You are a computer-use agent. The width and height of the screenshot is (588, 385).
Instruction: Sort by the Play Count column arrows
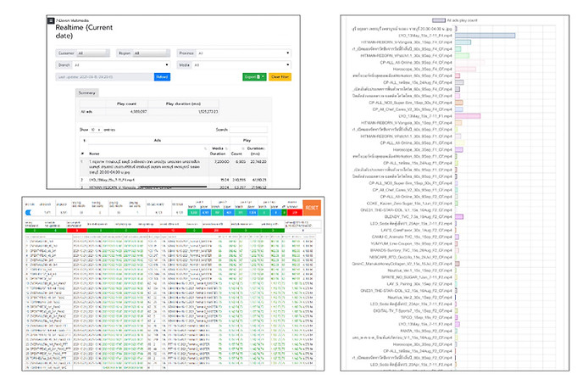pyautogui.click(x=243, y=149)
